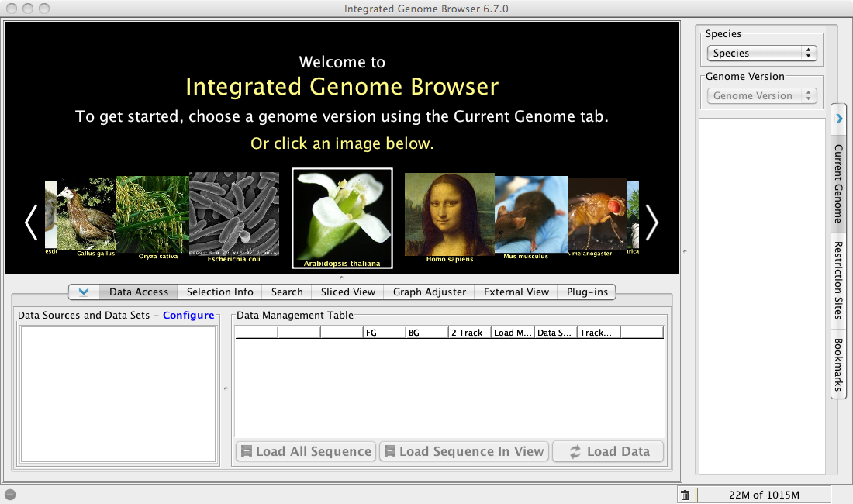This screenshot has height=504, width=853.
Task: Click the Track... column header
Action: tap(599, 333)
